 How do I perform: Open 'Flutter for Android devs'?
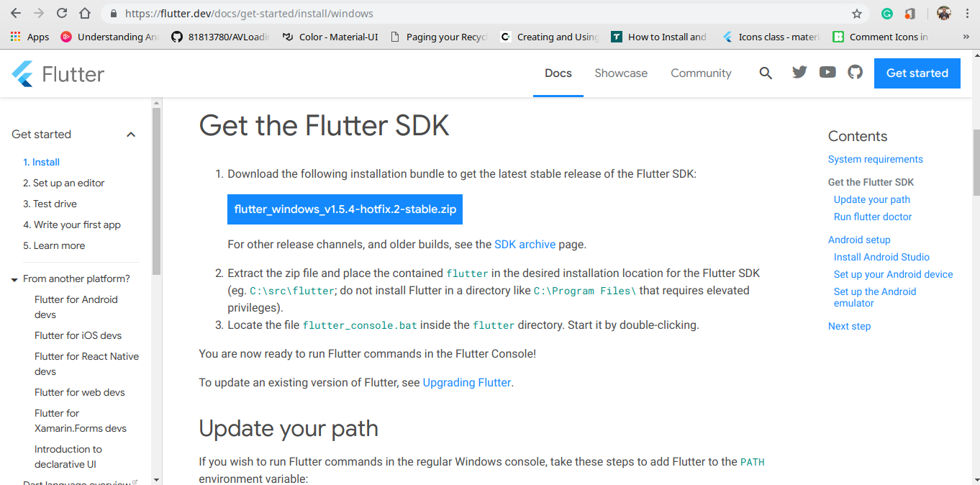(76, 307)
